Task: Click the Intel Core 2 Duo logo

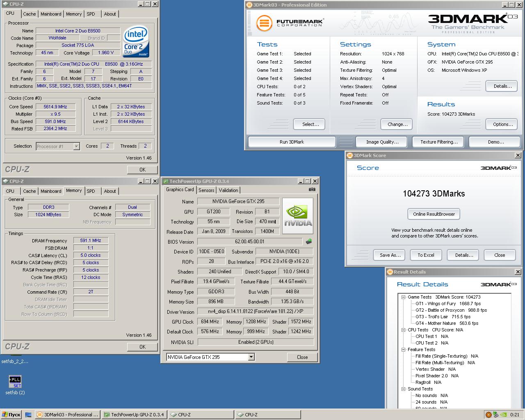Action: point(136,42)
